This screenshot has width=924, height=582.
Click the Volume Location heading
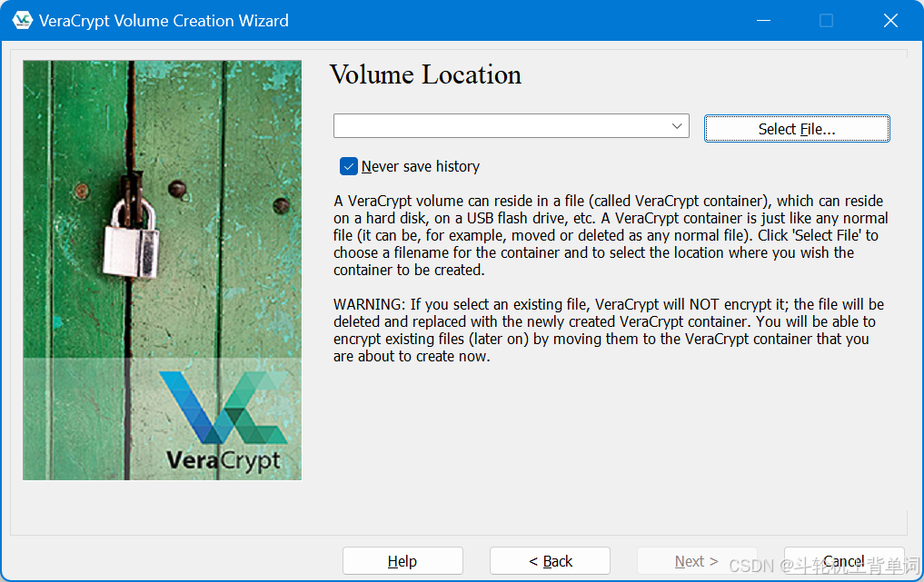[x=426, y=74]
